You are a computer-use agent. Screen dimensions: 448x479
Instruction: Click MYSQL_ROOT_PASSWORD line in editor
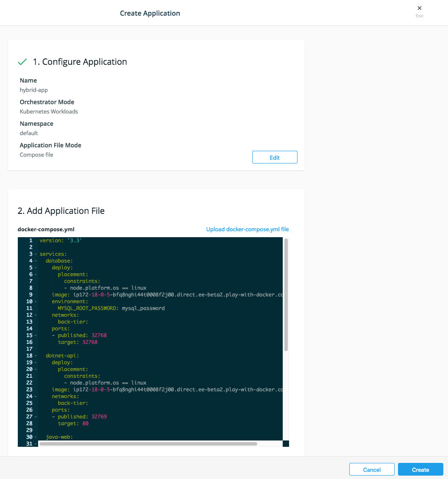(x=111, y=308)
